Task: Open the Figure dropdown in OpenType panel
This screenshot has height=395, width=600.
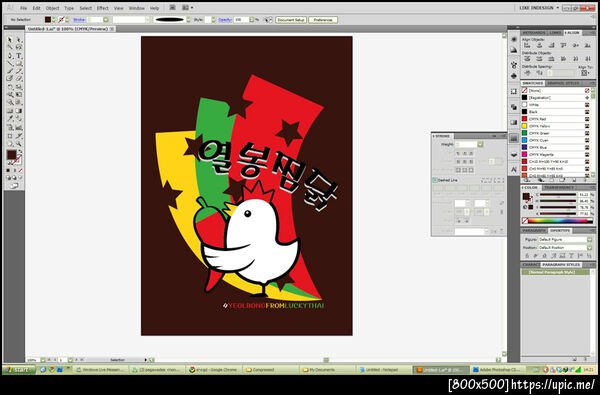Action: (x=589, y=240)
